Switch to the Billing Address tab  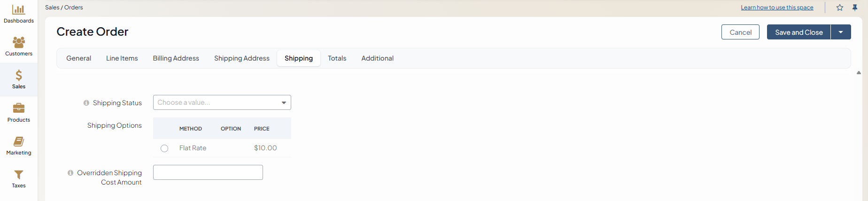(176, 58)
